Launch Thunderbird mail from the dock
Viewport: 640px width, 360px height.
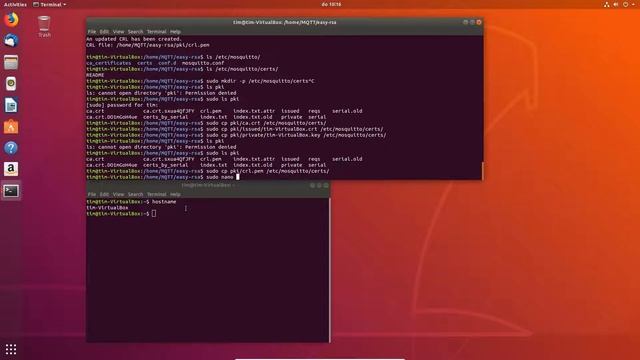(x=11, y=41)
